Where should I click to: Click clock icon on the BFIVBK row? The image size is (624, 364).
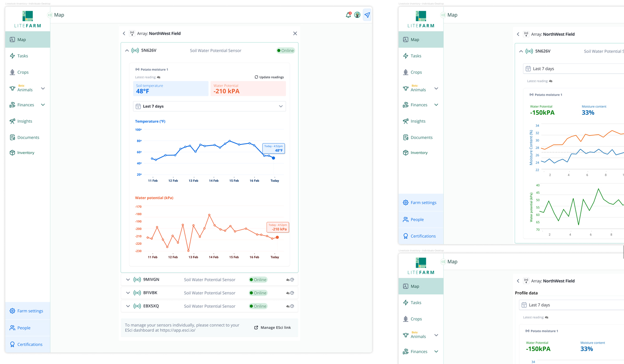[x=292, y=293]
